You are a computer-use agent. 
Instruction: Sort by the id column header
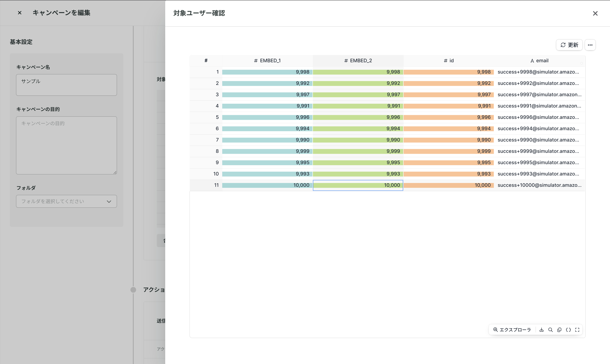pos(448,61)
